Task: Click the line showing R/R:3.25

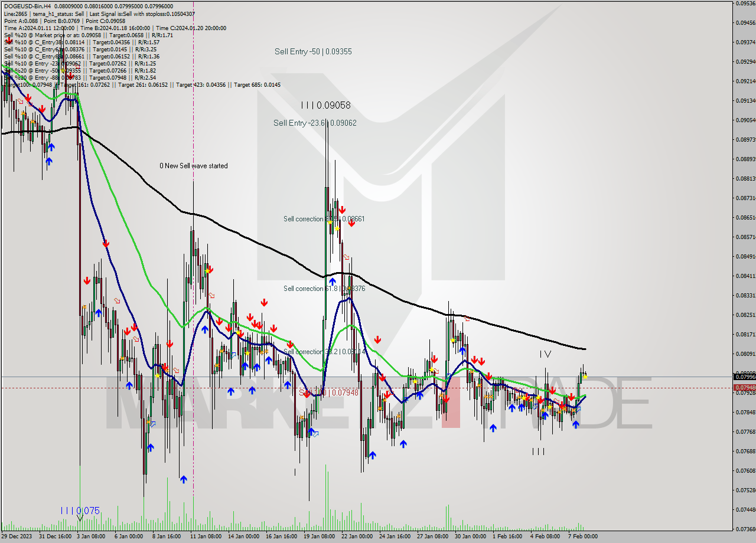Action: click(x=82, y=49)
